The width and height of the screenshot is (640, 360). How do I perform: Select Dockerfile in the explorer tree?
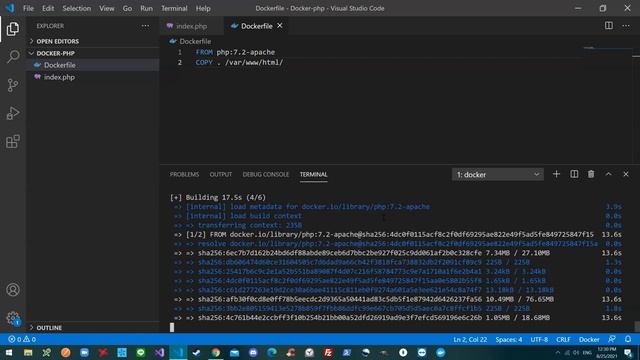click(93, 65)
